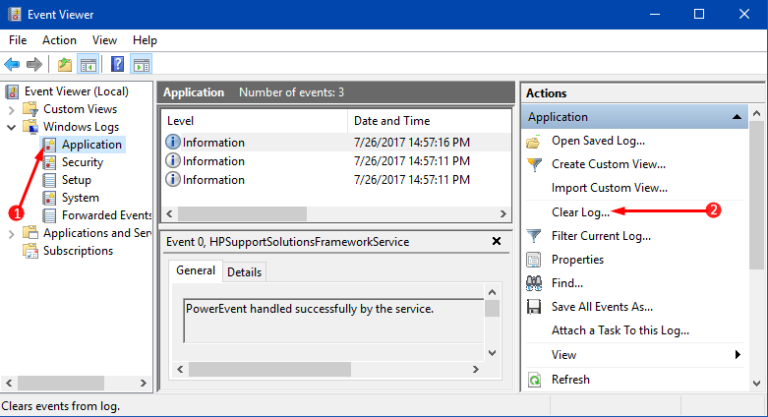The image size is (768, 417).
Task: Select the Subscriptions tree item
Action: pos(78,251)
